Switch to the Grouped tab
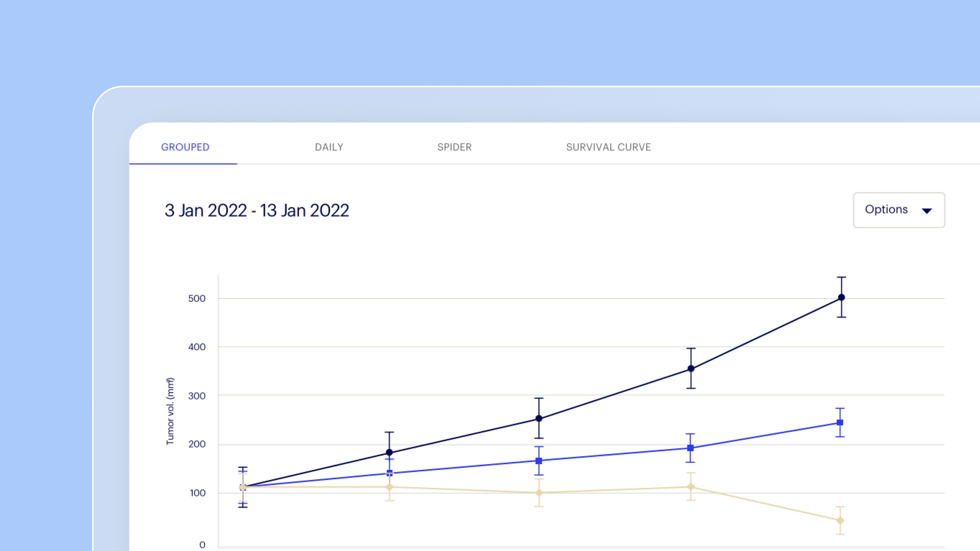Viewport: 980px width, 551px height. [x=185, y=147]
